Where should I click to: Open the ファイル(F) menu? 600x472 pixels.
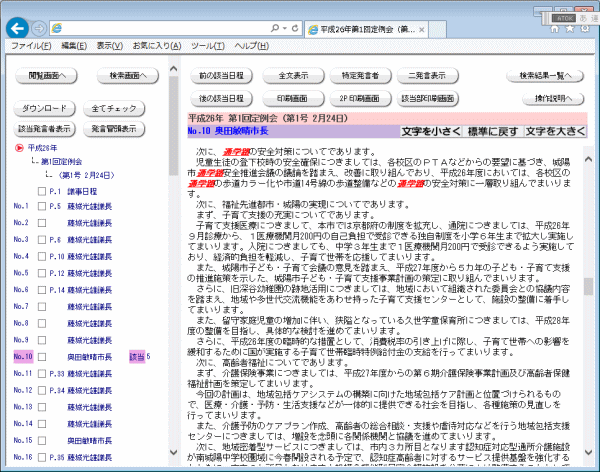point(31,46)
